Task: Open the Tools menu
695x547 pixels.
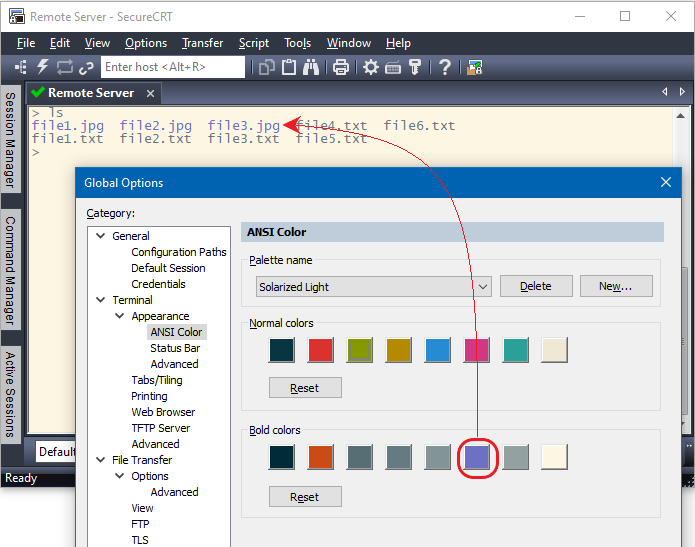Action: click(297, 43)
